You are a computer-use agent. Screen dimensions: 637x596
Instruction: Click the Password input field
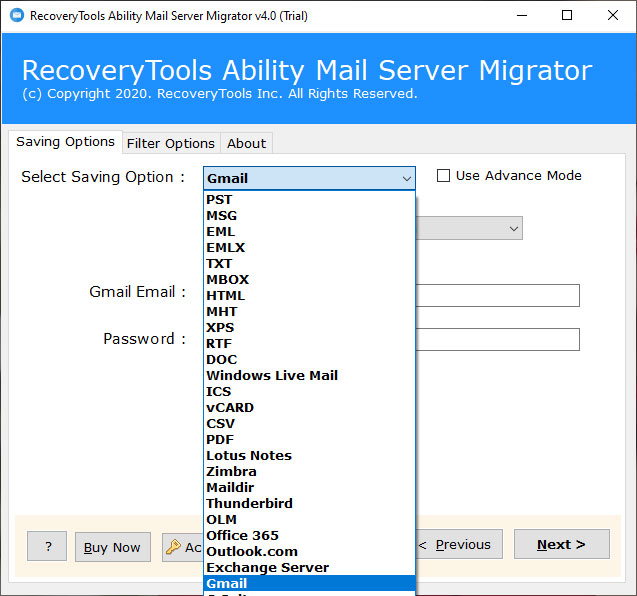click(x=498, y=339)
